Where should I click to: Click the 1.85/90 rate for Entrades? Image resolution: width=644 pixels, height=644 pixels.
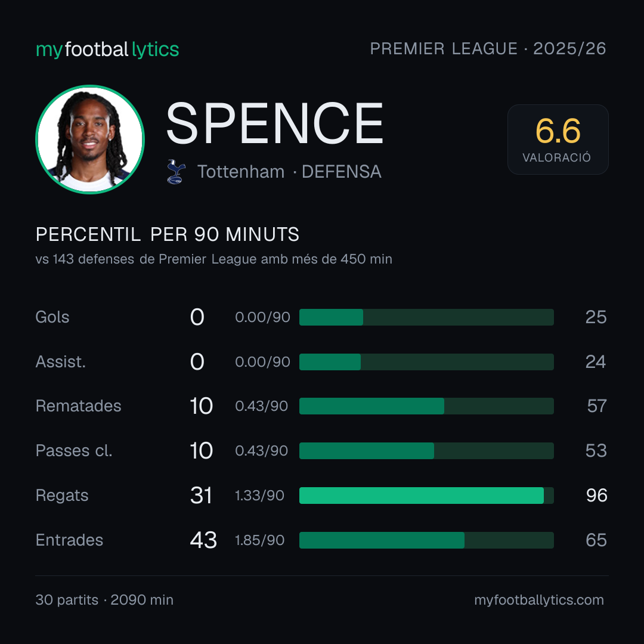tap(259, 540)
